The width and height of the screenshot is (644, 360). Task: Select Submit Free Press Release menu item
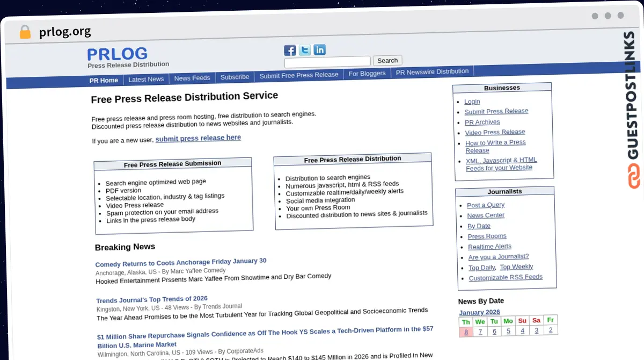(299, 75)
